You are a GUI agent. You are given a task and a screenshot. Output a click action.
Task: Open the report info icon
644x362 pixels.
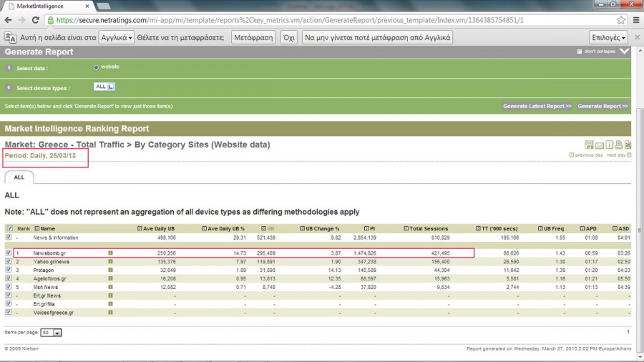[x=609, y=145]
